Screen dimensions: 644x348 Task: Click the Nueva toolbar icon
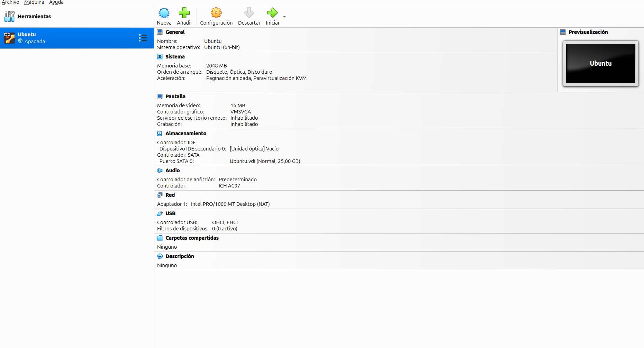164,13
